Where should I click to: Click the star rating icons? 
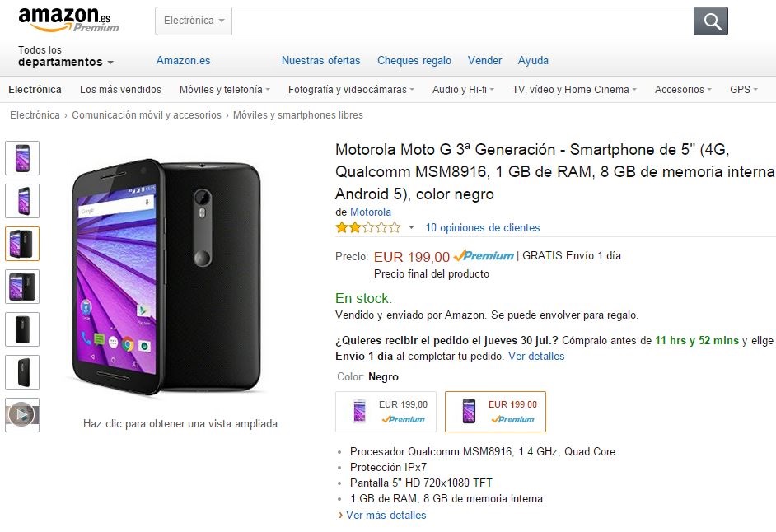(367, 227)
